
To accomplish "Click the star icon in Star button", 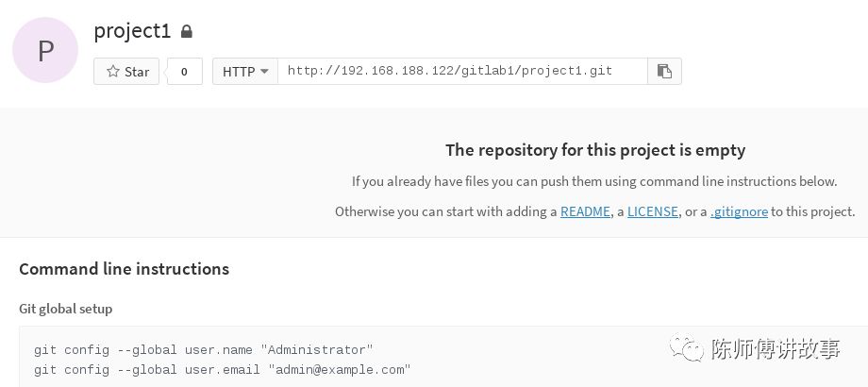I will point(113,72).
